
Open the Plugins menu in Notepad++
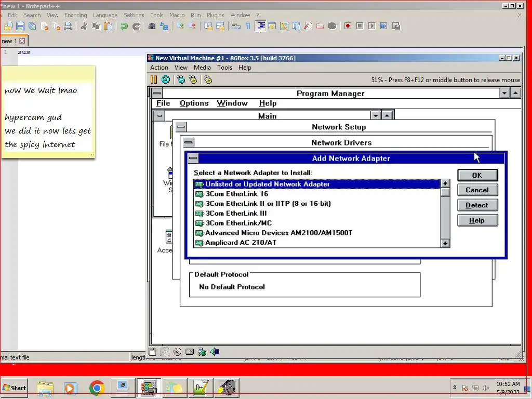tap(216, 15)
